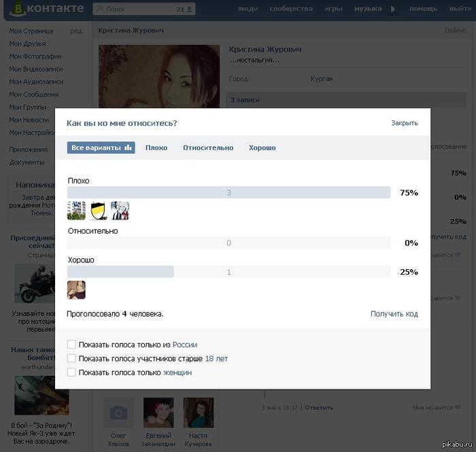Open the 18 лет age selector
This screenshot has height=452, width=476.
click(216, 358)
